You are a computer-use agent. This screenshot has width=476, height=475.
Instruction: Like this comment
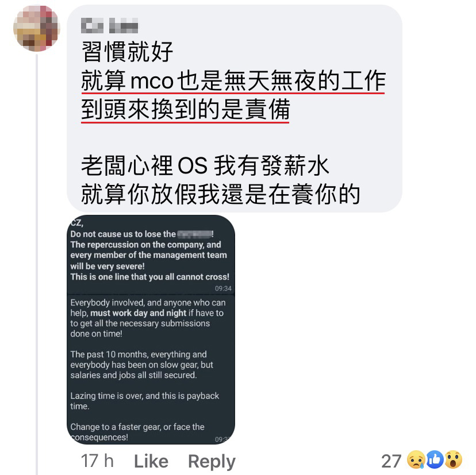click(x=151, y=461)
